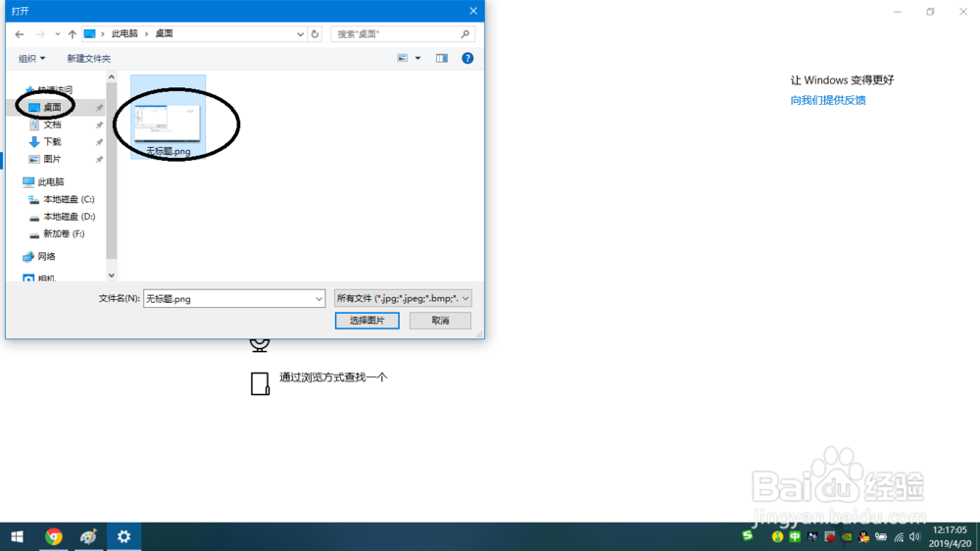Click the file name input field
The width and height of the screenshot is (980, 551).
pyautogui.click(x=228, y=299)
